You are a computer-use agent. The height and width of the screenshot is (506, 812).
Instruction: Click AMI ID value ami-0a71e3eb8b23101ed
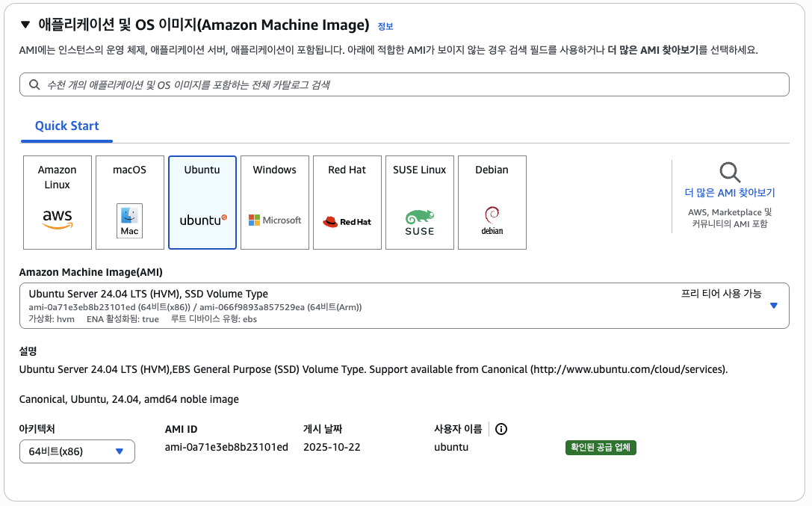(226, 447)
